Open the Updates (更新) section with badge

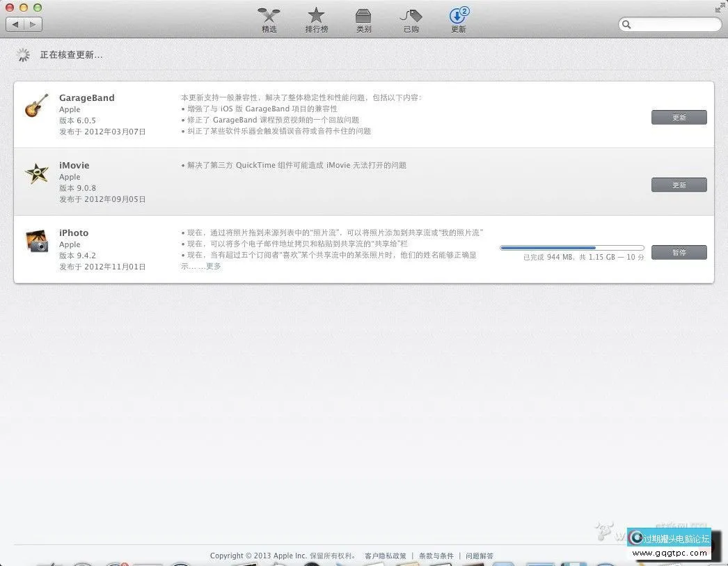[458, 19]
